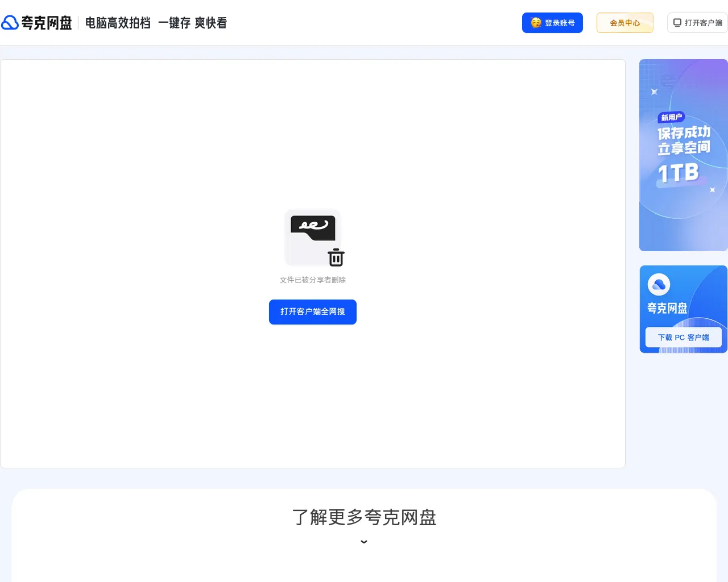
Task: Click the 夸克网盘 brand name in header
Action: 47,23
